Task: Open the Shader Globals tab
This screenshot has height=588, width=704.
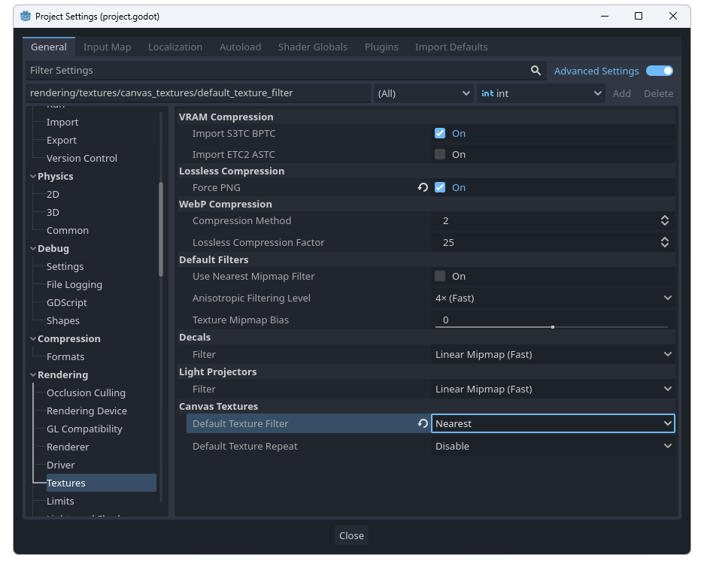Action: [312, 47]
